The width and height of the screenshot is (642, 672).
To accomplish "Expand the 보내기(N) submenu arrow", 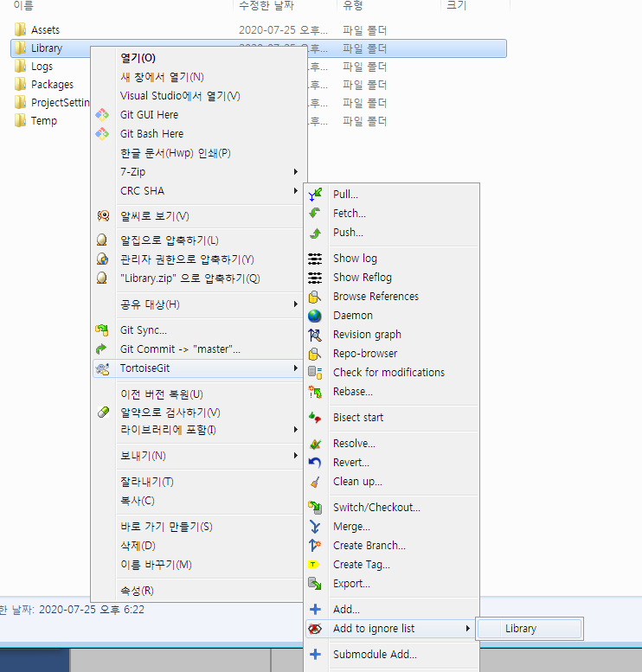I will click(x=296, y=456).
